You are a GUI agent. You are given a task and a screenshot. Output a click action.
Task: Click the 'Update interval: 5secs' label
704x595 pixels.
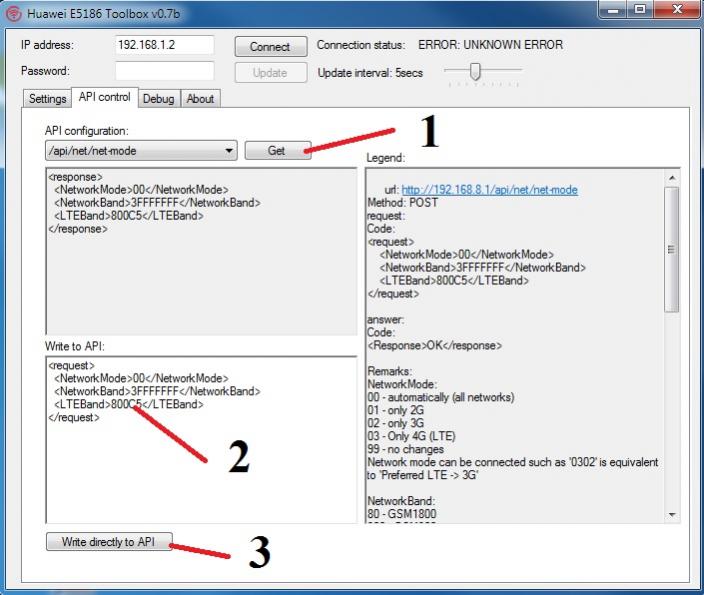coord(370,73)
